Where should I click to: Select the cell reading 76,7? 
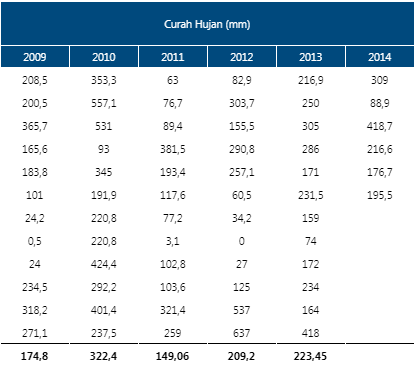tap(173, 103)
